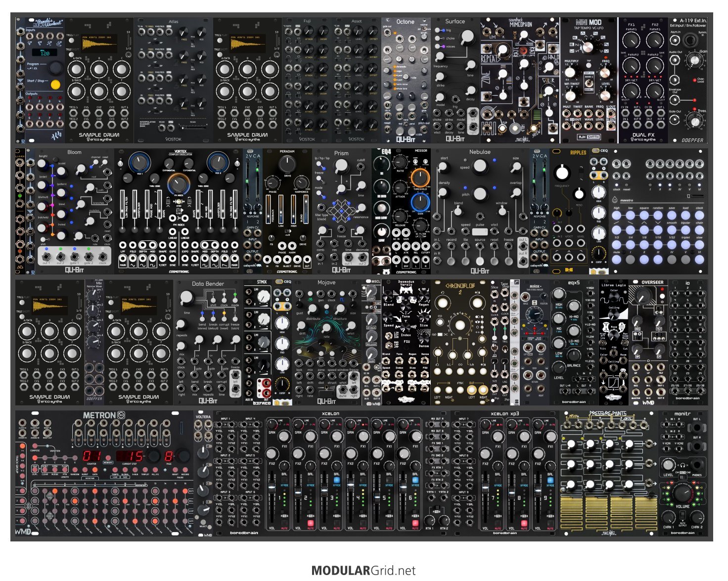Click the Atlas module title
The image size is (728, 581).
click(x=173, y=22)
